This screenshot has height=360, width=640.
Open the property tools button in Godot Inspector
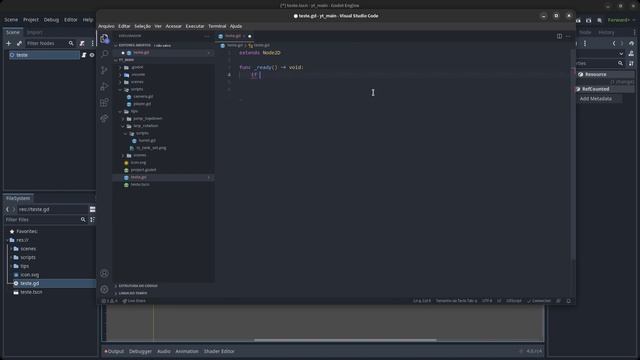tap(631, 63)
